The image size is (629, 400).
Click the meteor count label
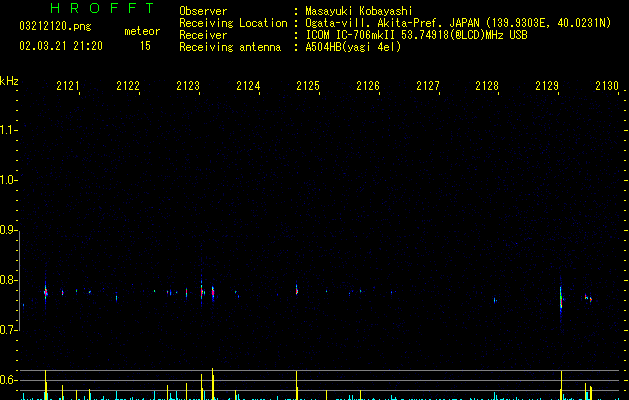pos(142,31)
